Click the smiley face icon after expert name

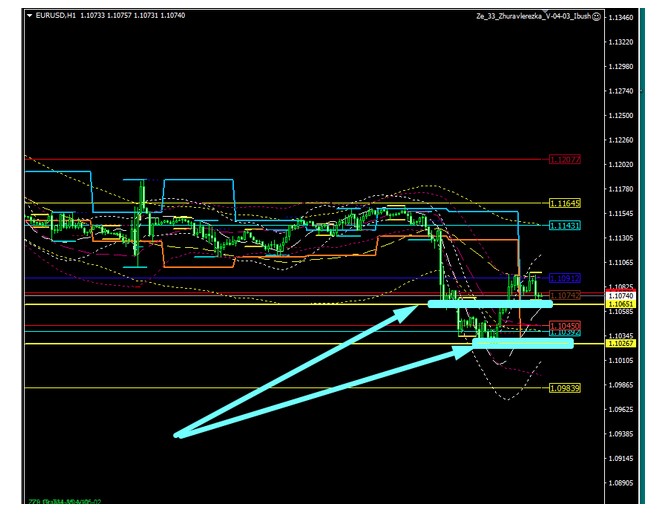(596, 18)
